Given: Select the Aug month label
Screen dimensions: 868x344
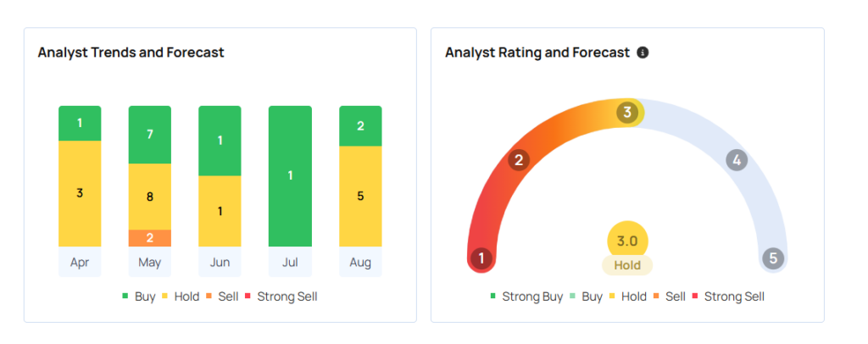Looking at the screenshot, I should (360, 263).
